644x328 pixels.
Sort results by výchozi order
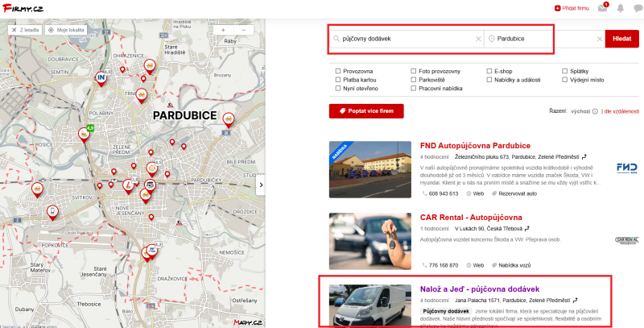pyautogui.click(x=580, y=111)
